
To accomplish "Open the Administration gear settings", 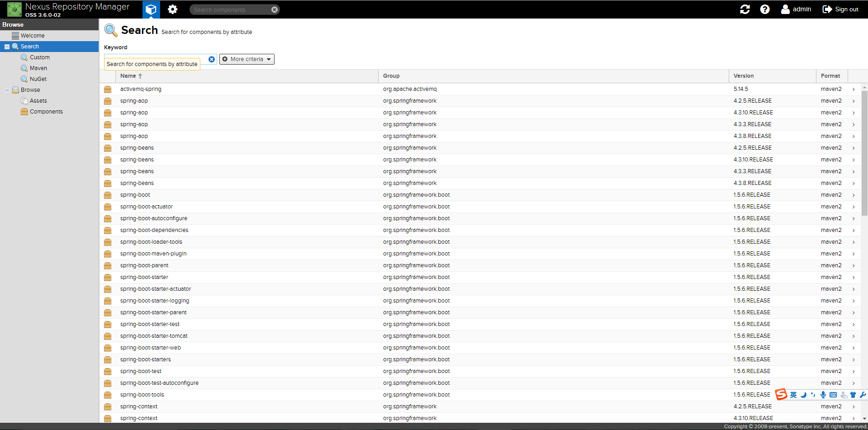I will click(172, 9).
